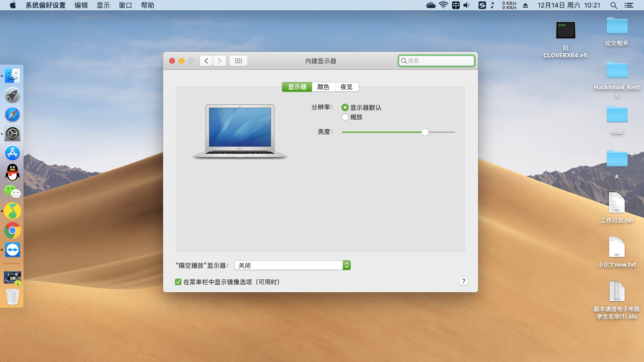Image resolution: width=644 pixels, height=362 pixels.
Task: Click the Spotlight search magnifier icon
Action: 613,5
